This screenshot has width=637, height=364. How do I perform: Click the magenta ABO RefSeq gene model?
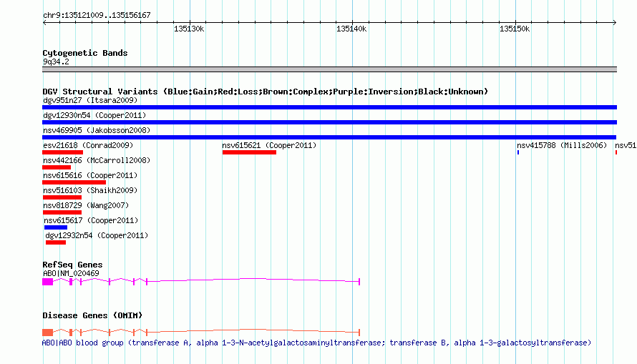click(201, 281)
